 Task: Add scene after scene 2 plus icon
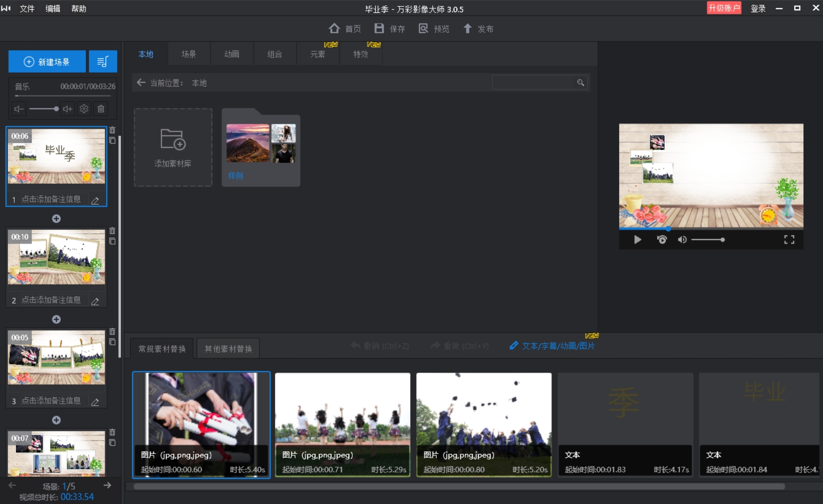click(x=57, y=319)
